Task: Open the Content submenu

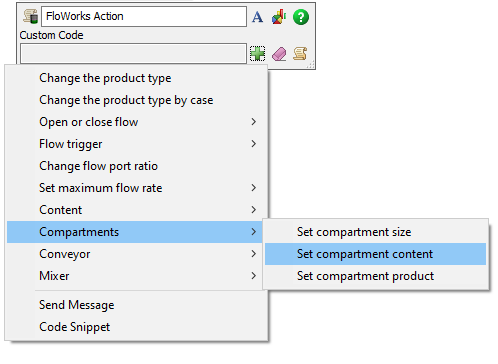Action: 137,210
